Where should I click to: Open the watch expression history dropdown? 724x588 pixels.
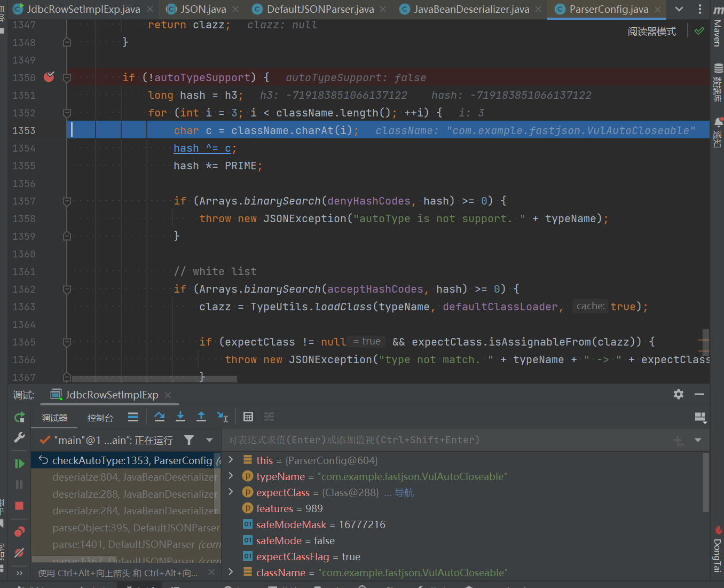coord(698,440)
